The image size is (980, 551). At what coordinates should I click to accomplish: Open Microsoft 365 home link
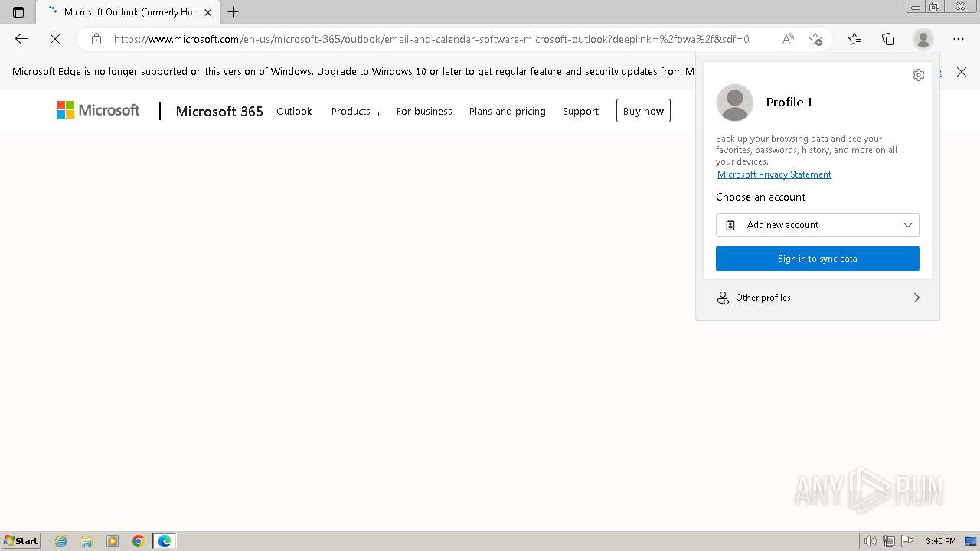219,112
